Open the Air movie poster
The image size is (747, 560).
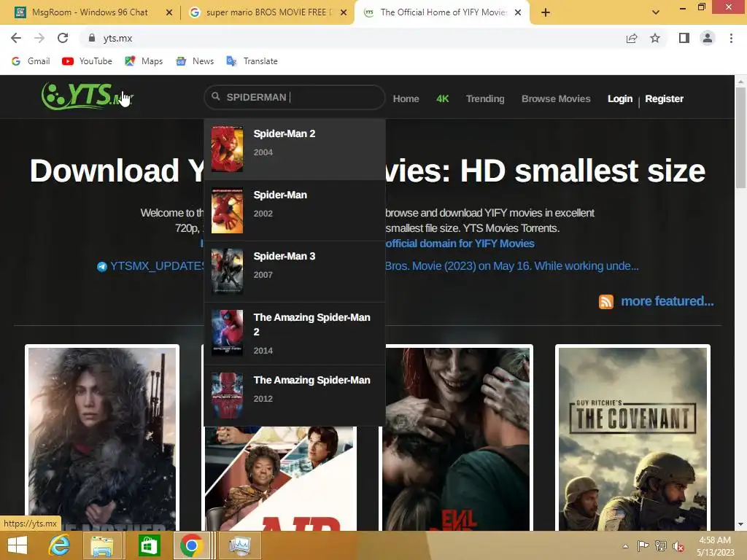(281, 478)
